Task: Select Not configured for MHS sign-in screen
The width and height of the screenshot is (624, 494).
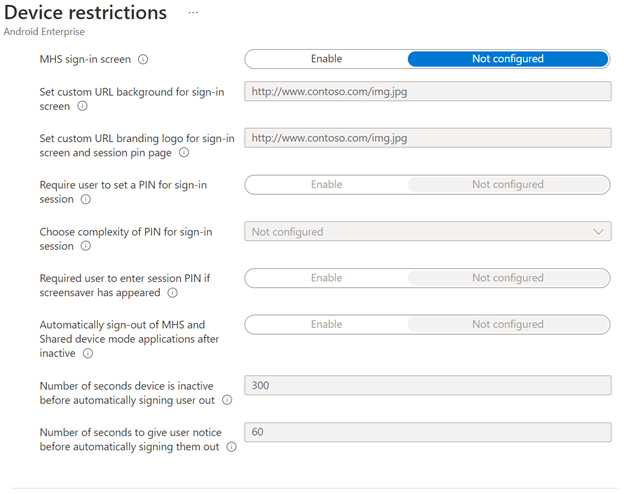Action: pyautogui.click(x=508, y=59)
